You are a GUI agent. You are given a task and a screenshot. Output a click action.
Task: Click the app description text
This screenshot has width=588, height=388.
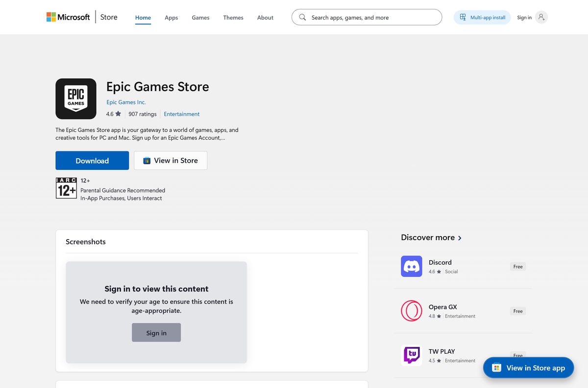click(x=147, y=134)
